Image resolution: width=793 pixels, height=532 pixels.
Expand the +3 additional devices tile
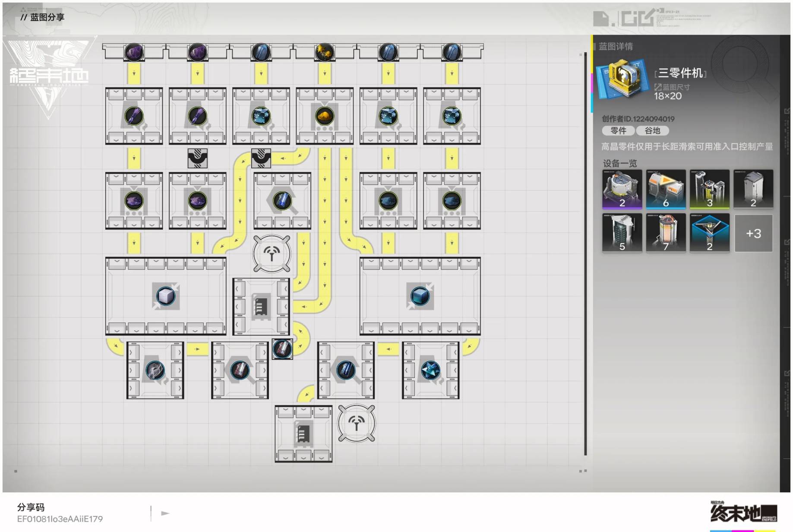(753, 233)
